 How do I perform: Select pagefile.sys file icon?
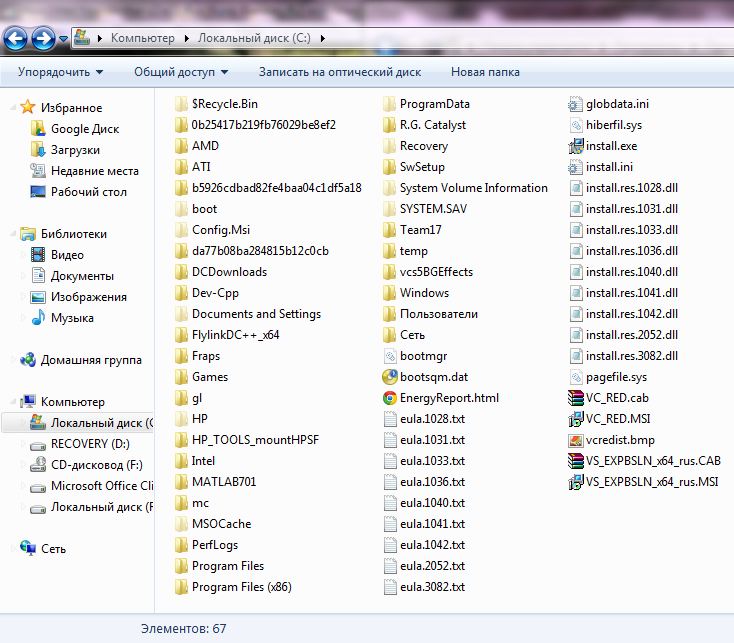(x=576, y=377)
